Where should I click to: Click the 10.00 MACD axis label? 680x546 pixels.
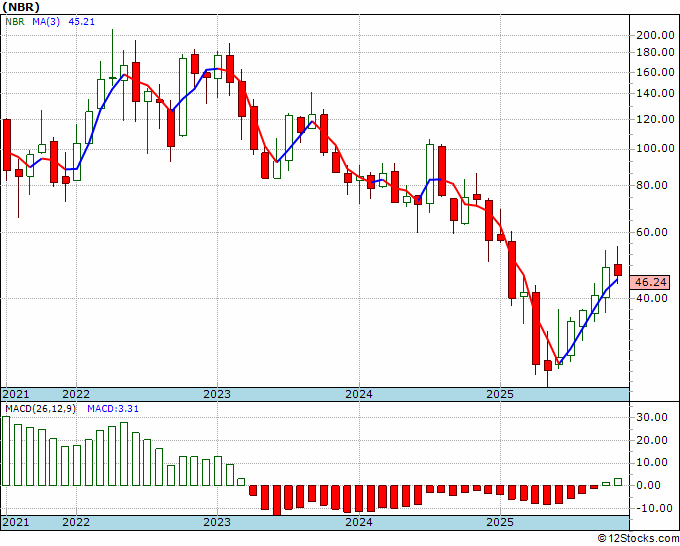point(654,462)
